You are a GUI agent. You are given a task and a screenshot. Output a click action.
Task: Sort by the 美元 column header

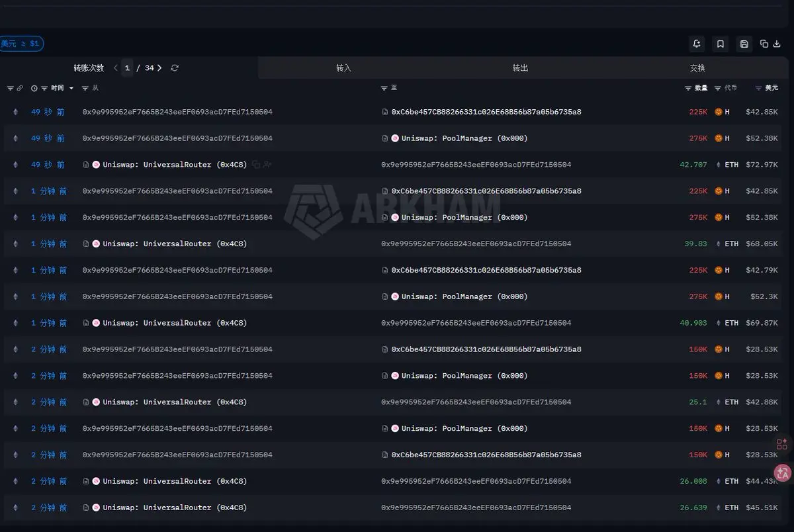pos(772,88)
